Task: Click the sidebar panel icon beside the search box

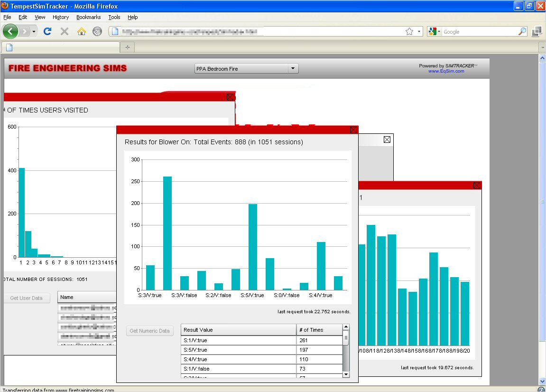Action: pos(537,31)
